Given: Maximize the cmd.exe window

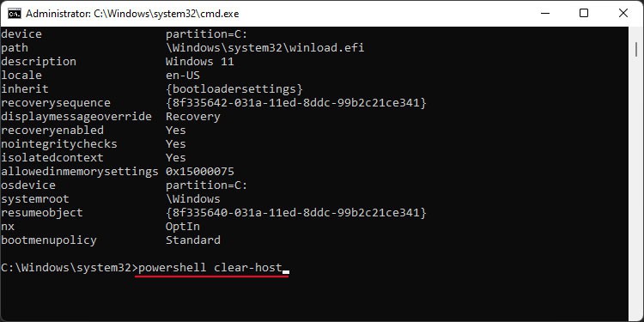Looking at the screenshot, I should (x=584, y=13).
